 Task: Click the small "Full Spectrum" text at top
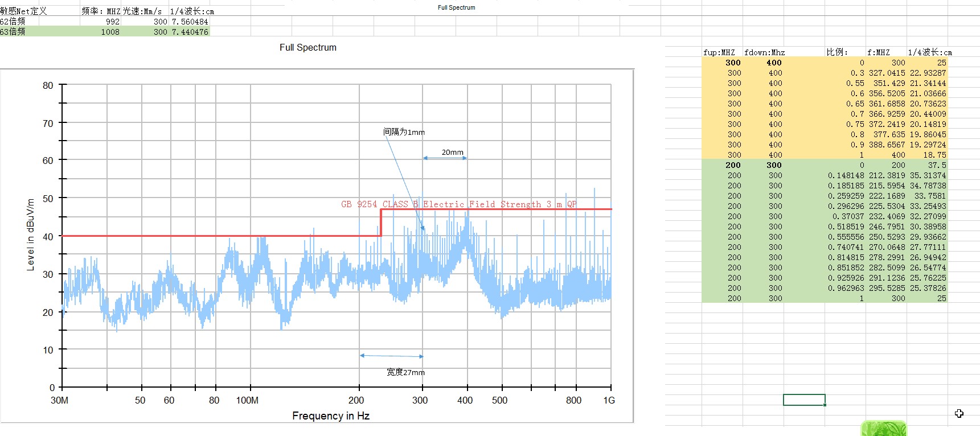point(456,7)
